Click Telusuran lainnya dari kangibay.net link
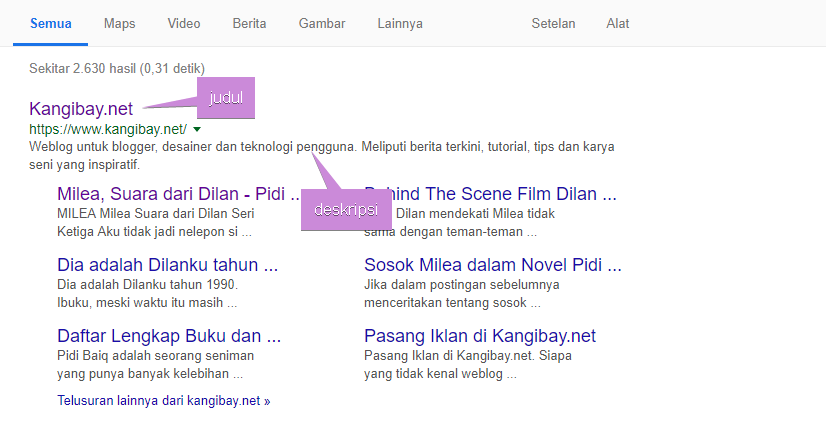 tap(164, 401)
